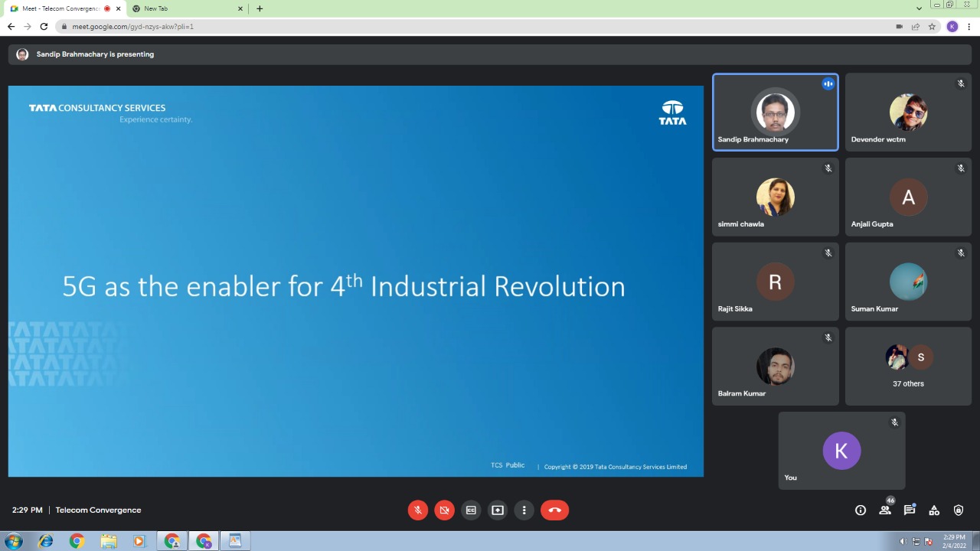Select Sandip Brahmachary's video tile
Screen dimensions: 980x551
[x=775, y=112]
